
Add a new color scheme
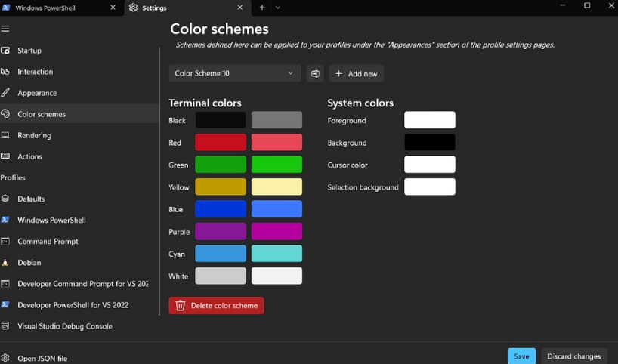point(357,74)
